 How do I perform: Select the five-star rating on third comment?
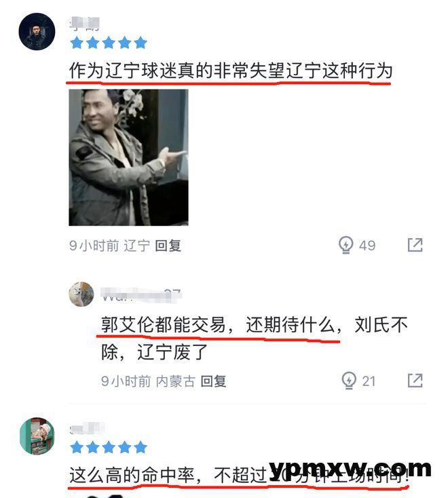click(109, 447)
